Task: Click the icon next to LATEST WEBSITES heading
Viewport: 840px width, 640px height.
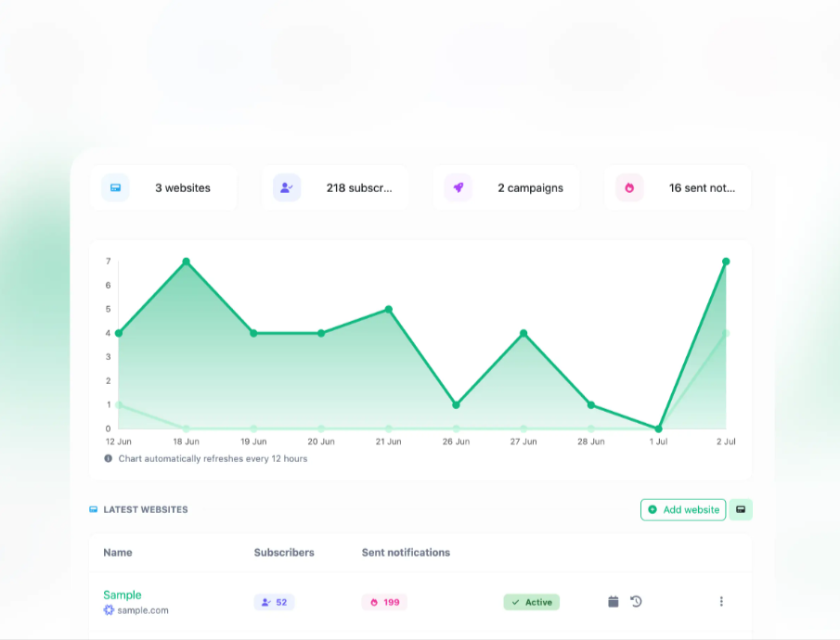Action: [93, 509]
